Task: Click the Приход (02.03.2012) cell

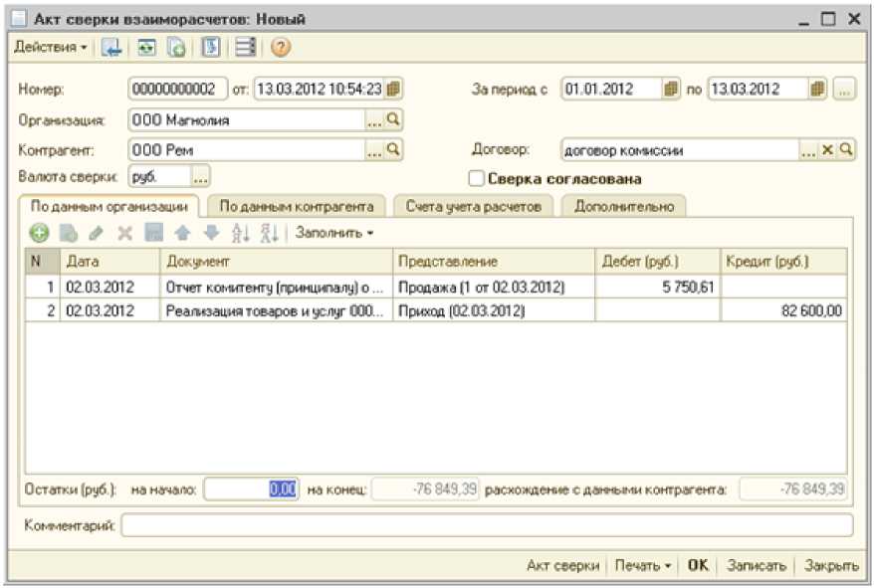Action: coord(494,310)
